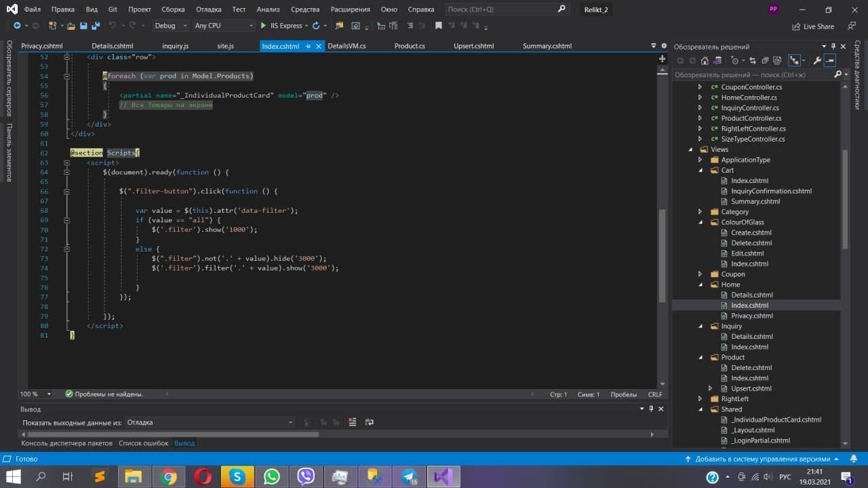Click the Visual Studio taskbar icon
Viewport: 868px width, 488px height.
pos(443,476)
